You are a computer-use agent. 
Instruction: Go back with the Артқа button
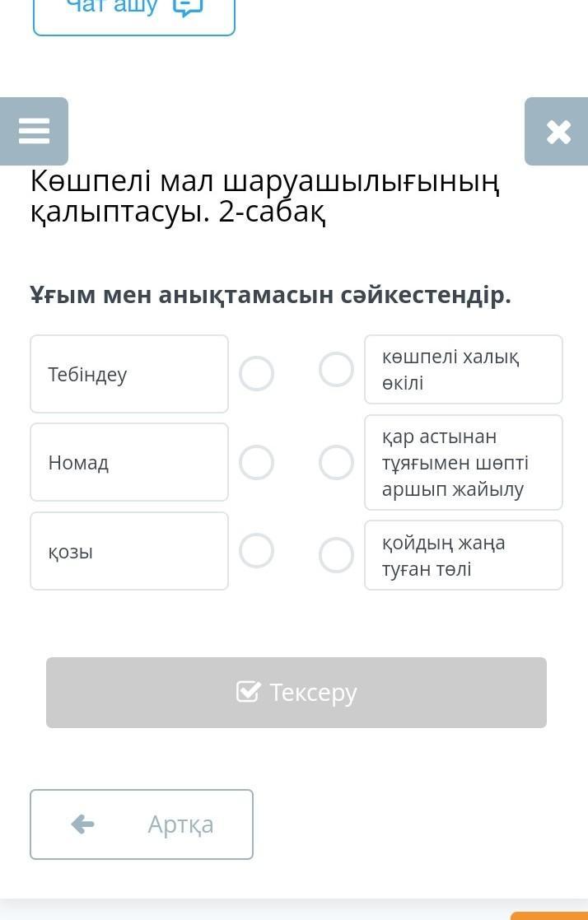point(142,824)
